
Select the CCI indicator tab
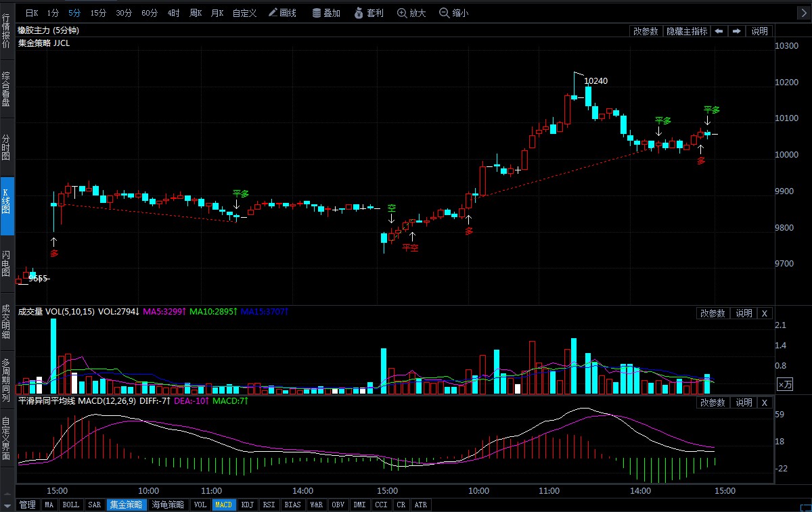coord(382,505)
